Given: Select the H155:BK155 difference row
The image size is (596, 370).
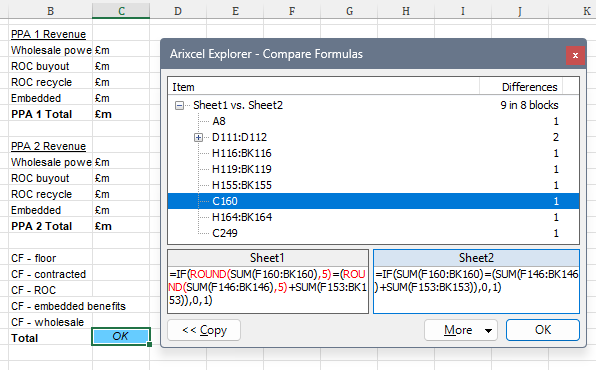Looking at the screenshot, I should coord(373,185).
